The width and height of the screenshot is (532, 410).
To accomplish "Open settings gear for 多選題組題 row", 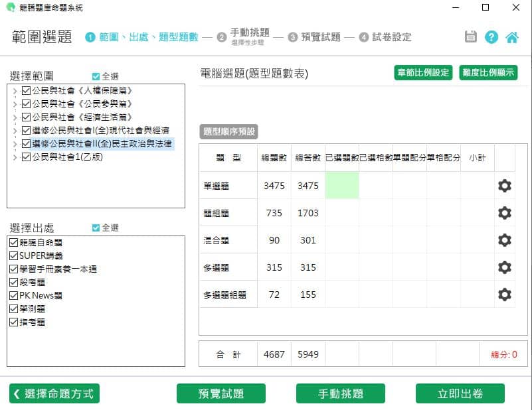I will [x=505, y=295].
